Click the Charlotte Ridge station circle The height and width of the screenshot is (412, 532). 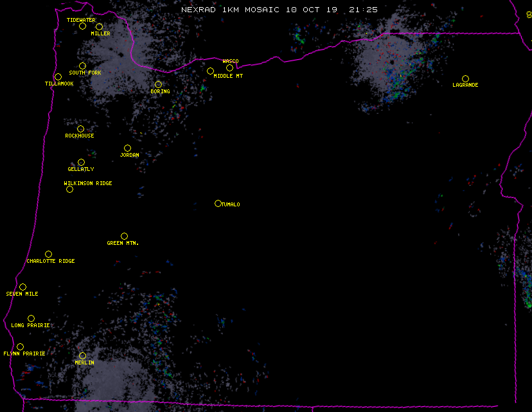click(48, 255)
